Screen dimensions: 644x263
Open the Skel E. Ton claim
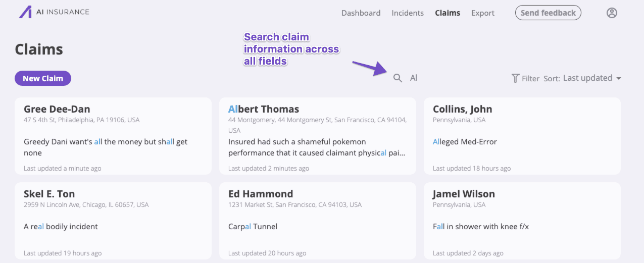click(113, 221)
